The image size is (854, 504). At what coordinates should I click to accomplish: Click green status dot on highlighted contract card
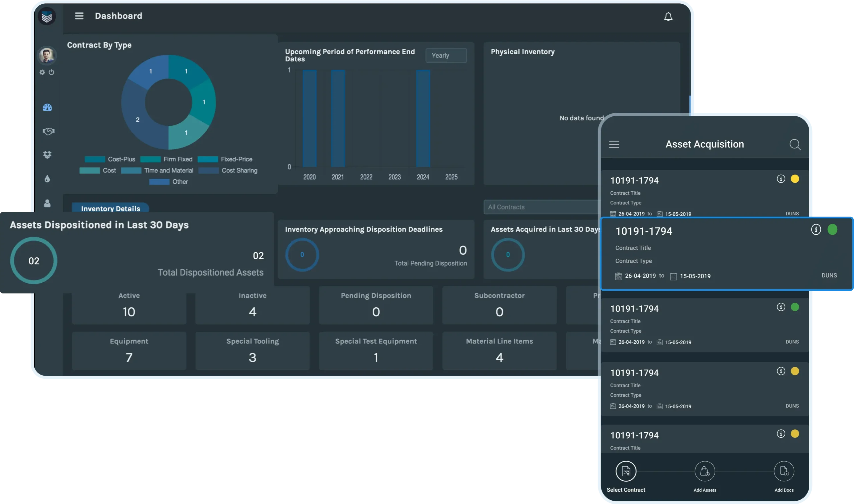point(832,229)
